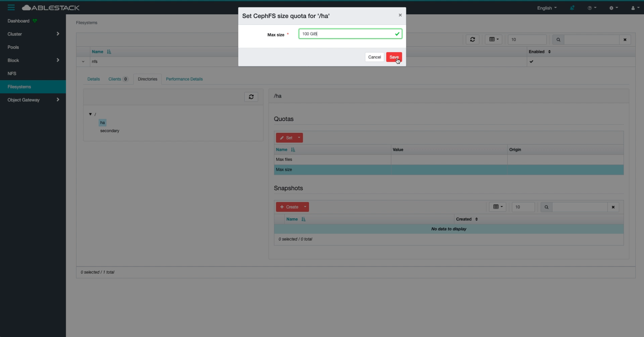Expand the Cluster sidebar menu
This screenshot has height=337, width=644.
pos(33,34)
